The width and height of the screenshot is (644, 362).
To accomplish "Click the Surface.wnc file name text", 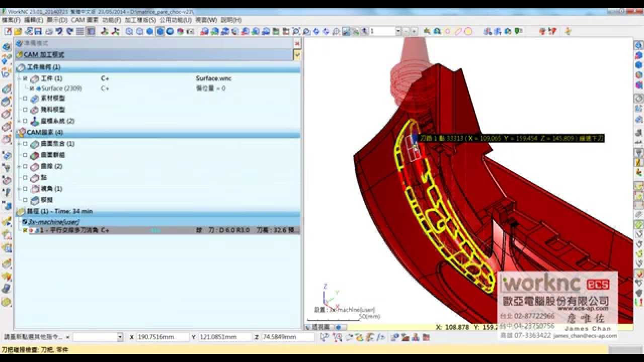I will (x=213, y=78).
